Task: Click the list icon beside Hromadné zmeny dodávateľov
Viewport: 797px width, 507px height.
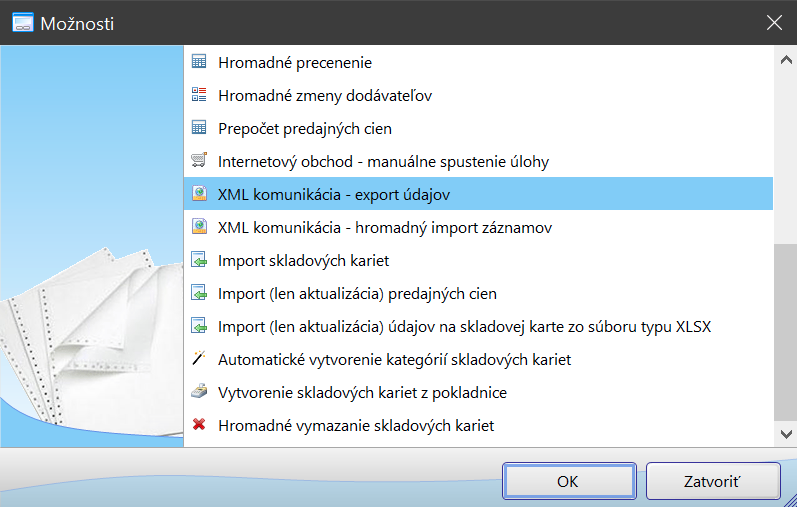Action: click(x=199, y=95)
